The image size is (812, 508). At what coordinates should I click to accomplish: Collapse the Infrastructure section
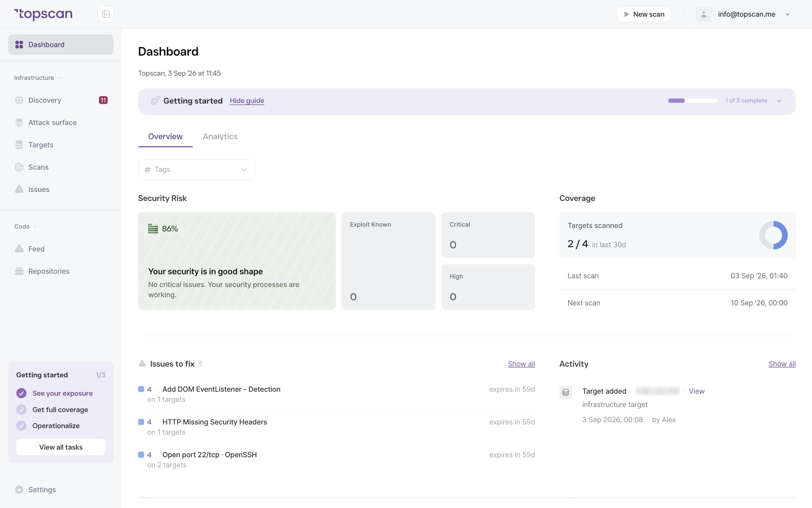click(x=37, y=78)
